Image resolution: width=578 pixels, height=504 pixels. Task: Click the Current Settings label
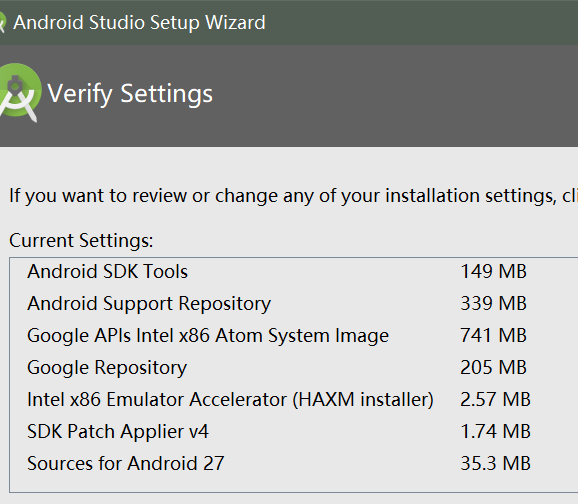(81, 241)
